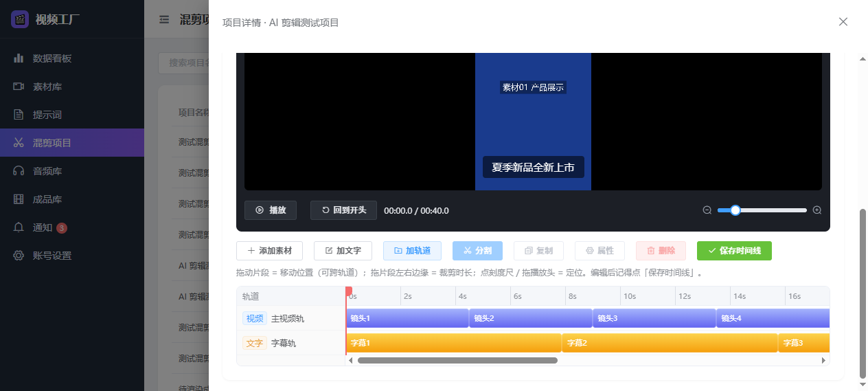The image size is (868, 391).
Task: Select 混剪项目 in the sidebar
Action: click(x=72, y=143)
